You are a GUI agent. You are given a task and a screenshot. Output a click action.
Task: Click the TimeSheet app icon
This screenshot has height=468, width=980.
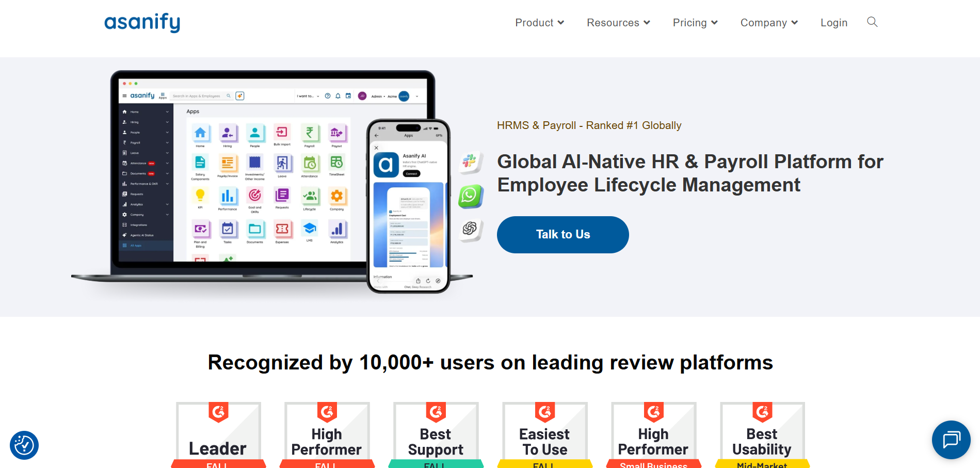336,162
